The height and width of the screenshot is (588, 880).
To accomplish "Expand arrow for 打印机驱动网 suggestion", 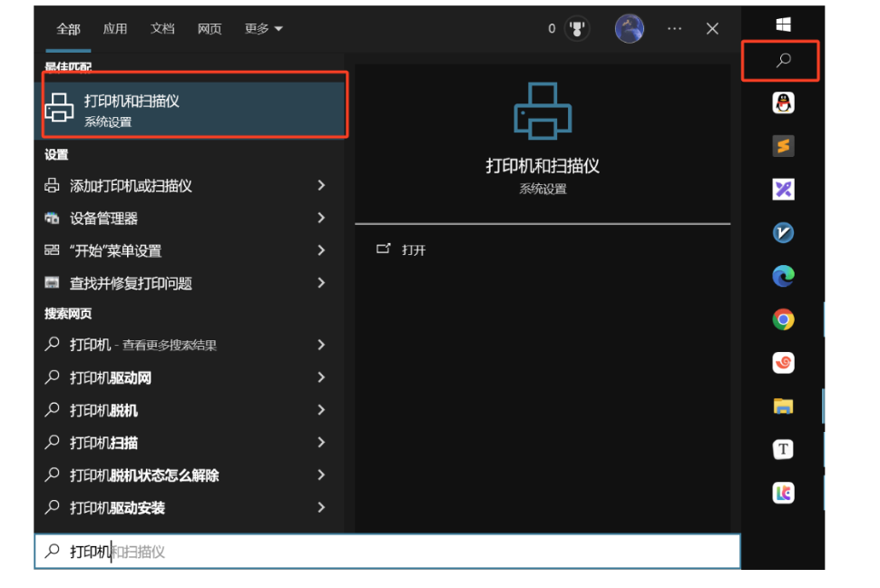I will pyautogui.click(x=321, y=377).
